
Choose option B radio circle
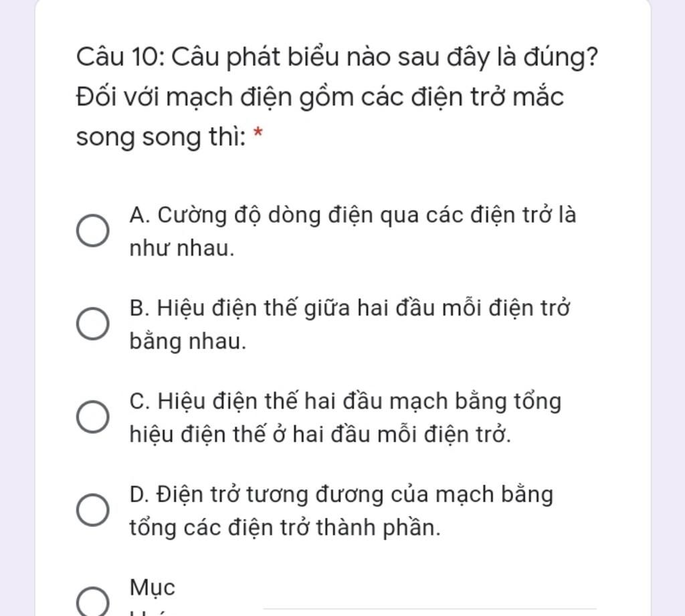point(92,324)
